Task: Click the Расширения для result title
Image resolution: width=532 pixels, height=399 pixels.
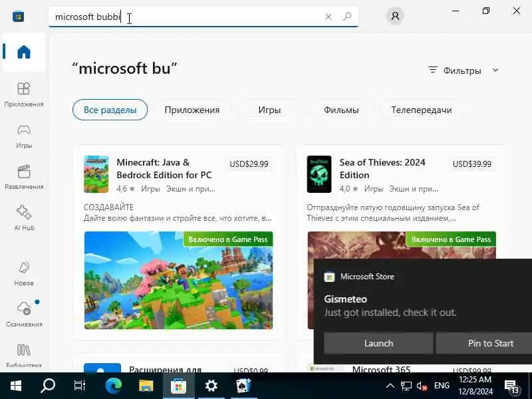Action: point(165,369)
